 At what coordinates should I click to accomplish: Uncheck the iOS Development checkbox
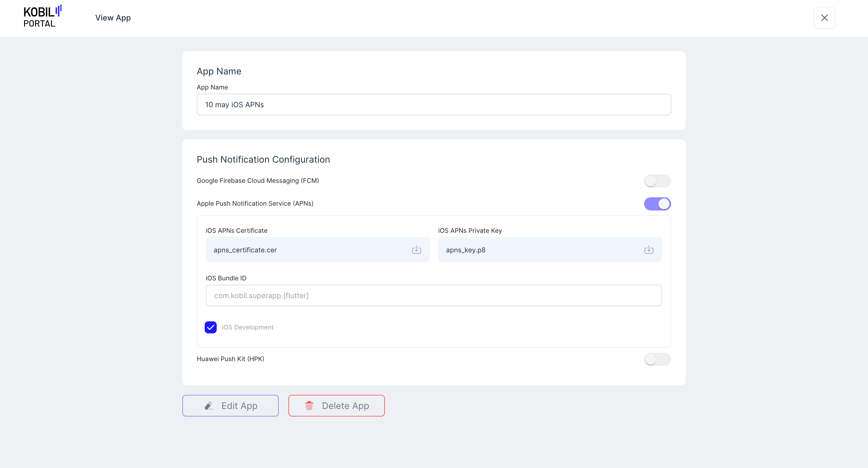[211, 327]
